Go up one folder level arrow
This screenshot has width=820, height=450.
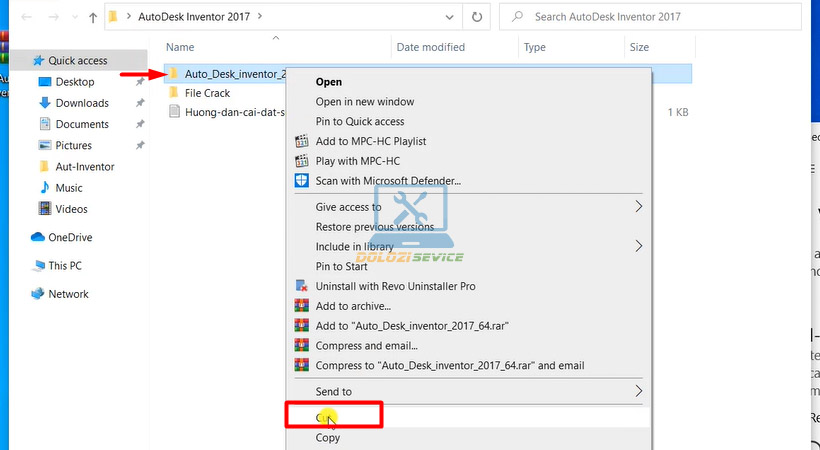(x=93, y=17)
